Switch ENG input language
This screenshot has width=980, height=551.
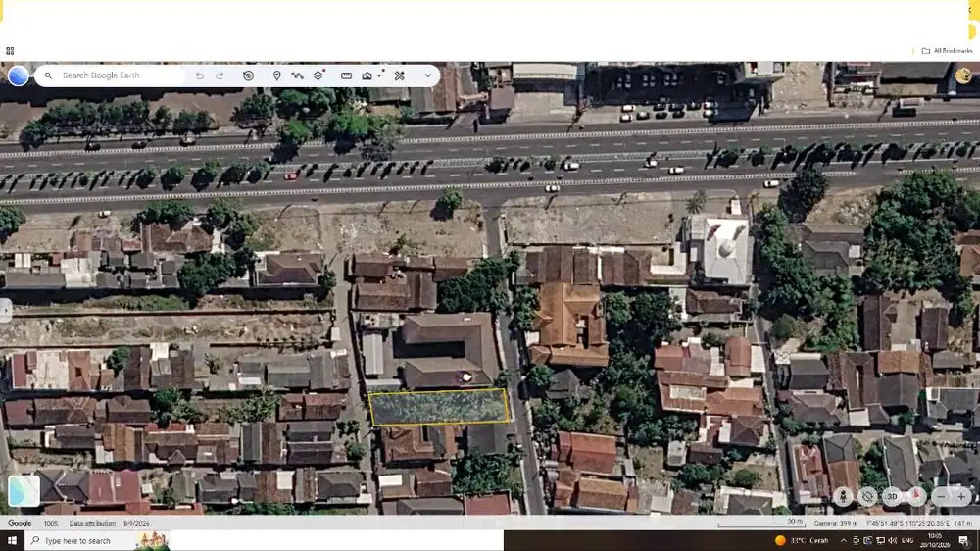pos(908,540)
